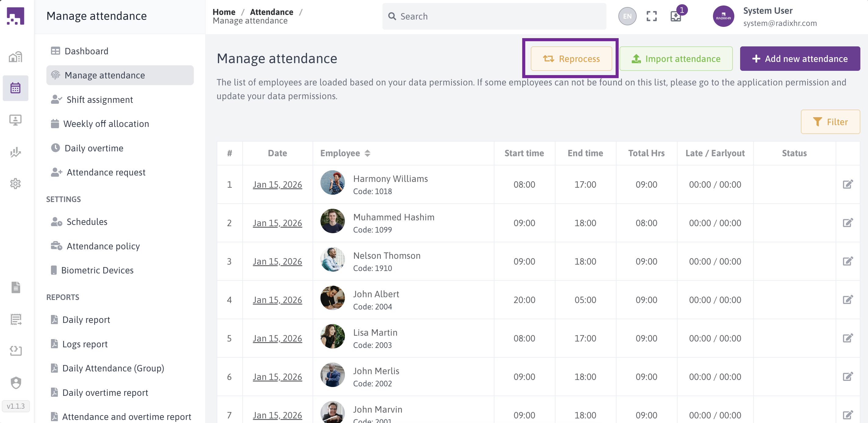868x423 pixels.
Task: Open notifications inbox icon with badge
Action: point(676,16)
